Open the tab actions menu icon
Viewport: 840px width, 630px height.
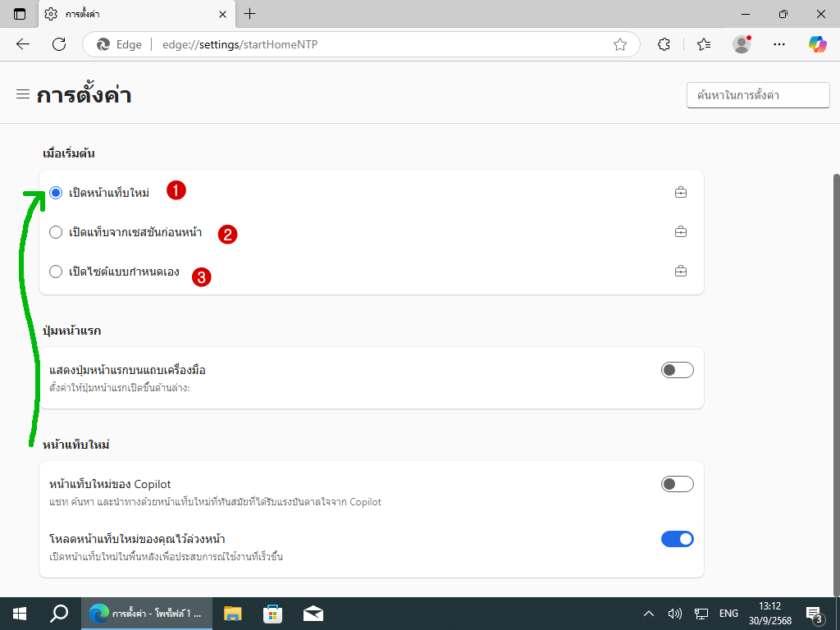[20, 14]
